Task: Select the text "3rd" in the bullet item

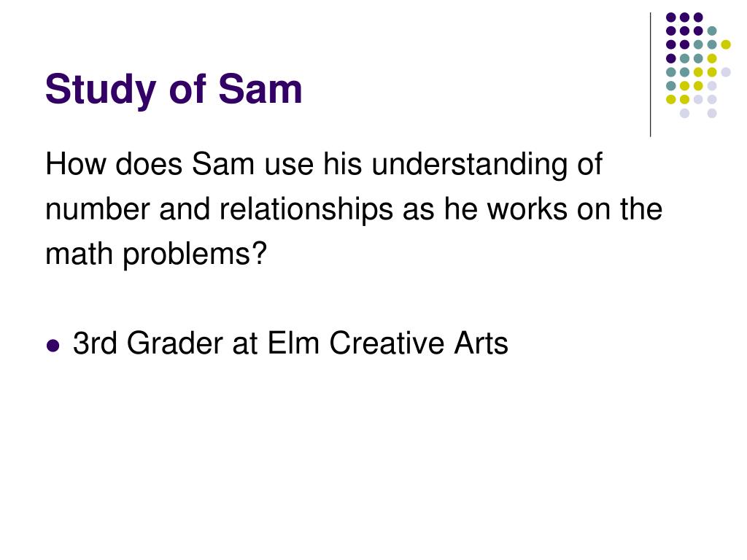Action: [95, 343]
